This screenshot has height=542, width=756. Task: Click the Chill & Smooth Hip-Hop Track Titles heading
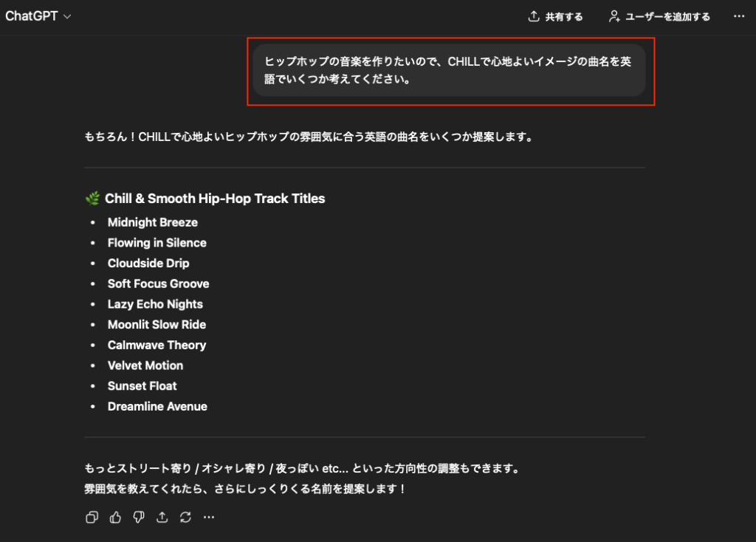pos(215,199)
